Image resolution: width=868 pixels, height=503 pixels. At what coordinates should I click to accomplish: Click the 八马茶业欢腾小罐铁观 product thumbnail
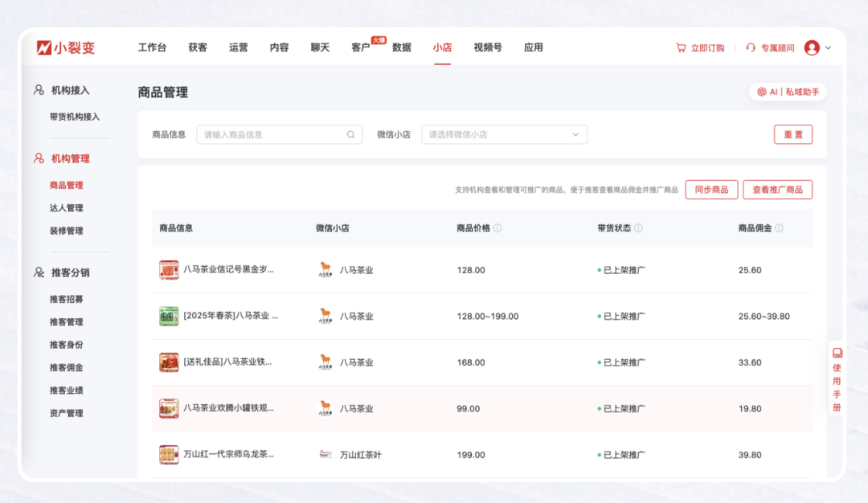coord(169,408)
